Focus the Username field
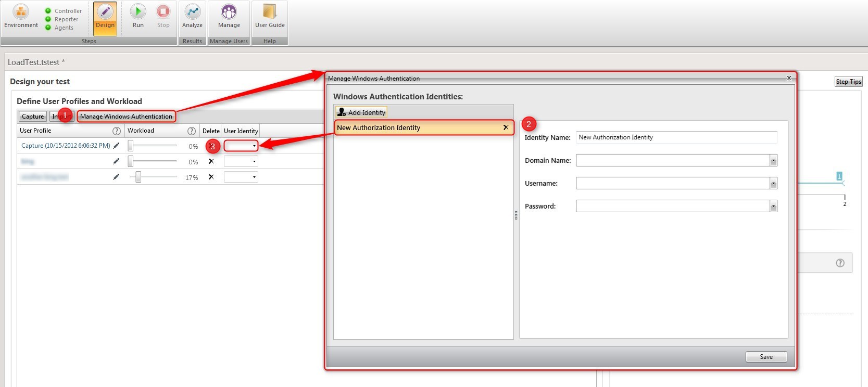 point(673,184)
